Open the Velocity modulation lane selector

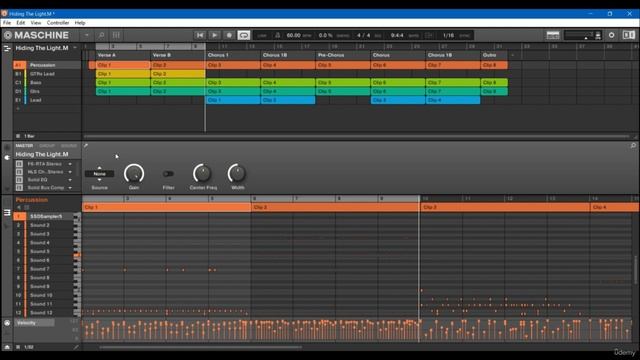35,323
